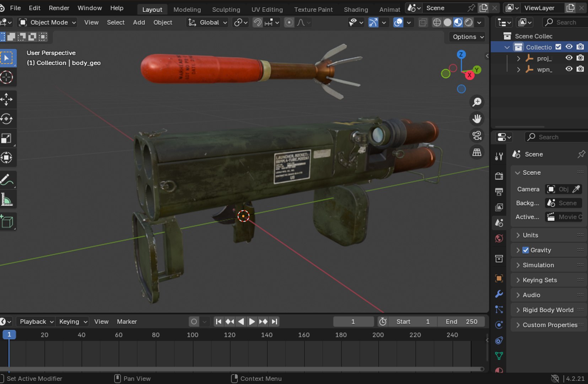Click the Pan view hand icon
The image size is (588, 384).
477,119
